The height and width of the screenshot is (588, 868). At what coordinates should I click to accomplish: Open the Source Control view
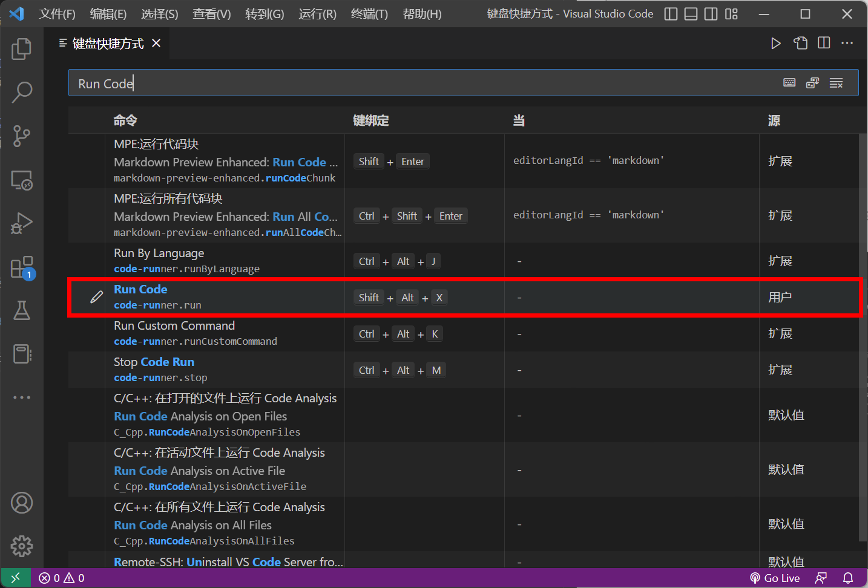[22, 136]
